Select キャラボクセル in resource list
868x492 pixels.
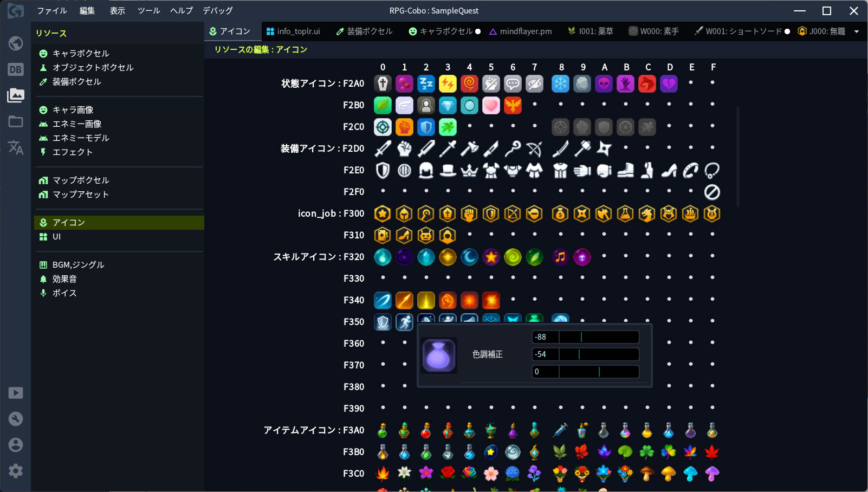coord(81,53)
